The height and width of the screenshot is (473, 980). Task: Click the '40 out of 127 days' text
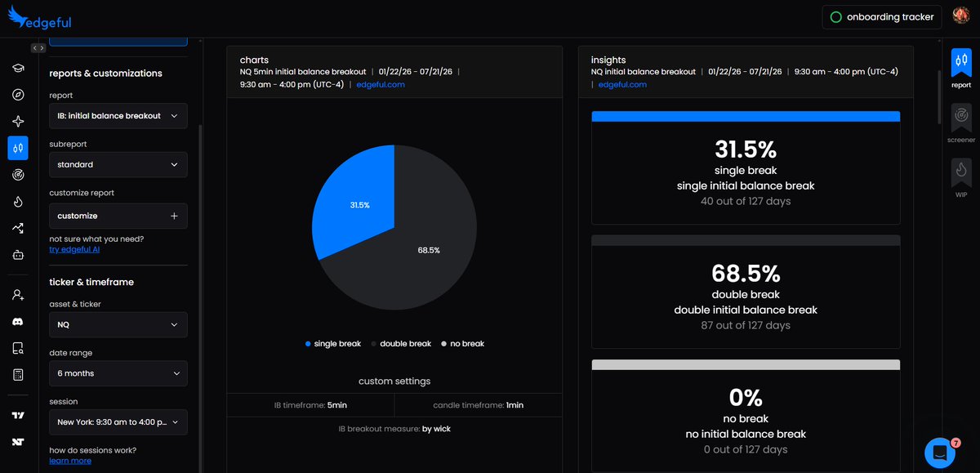pyautogui.click(x=746, y=201)
